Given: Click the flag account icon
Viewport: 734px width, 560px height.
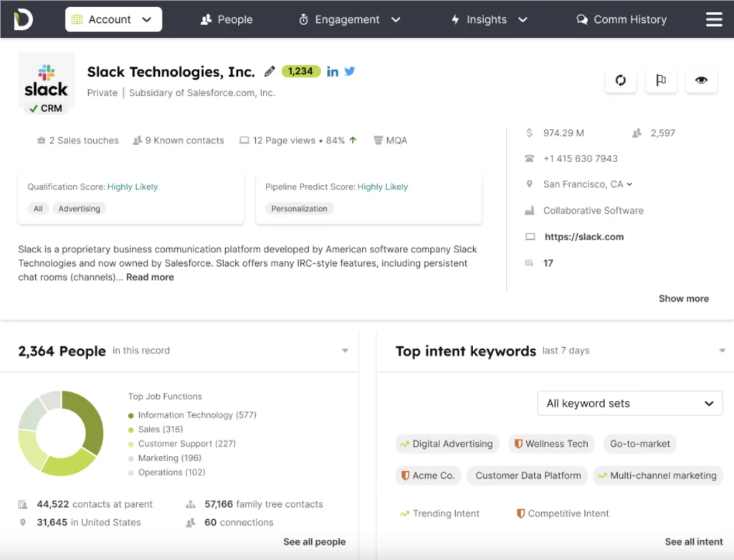Looking at the screenshot, I should [661, 80].
